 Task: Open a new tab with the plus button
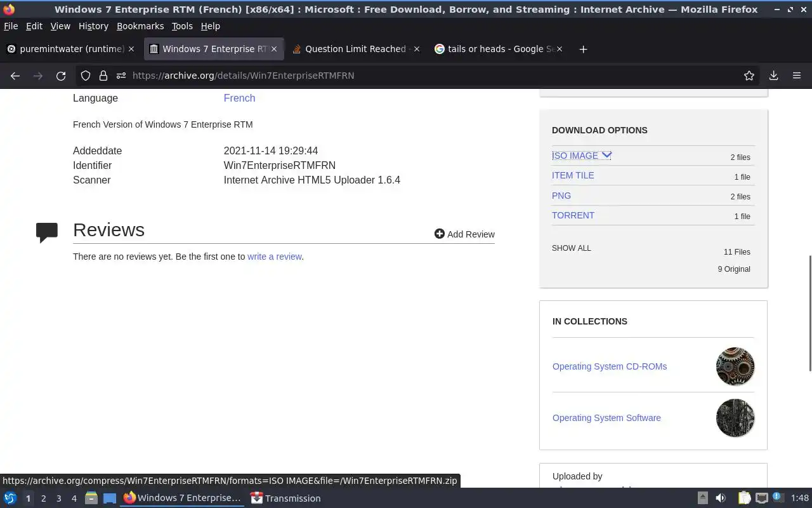(583, 49)
